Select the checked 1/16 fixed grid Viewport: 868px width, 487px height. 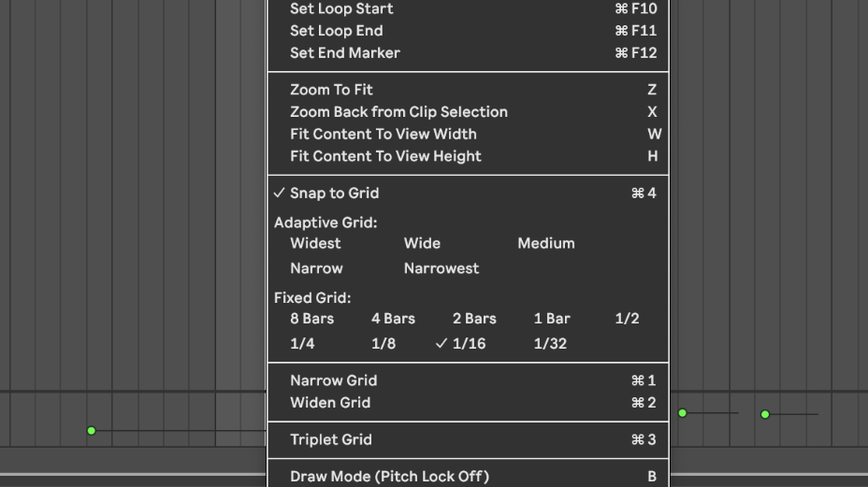click(468, 344)
